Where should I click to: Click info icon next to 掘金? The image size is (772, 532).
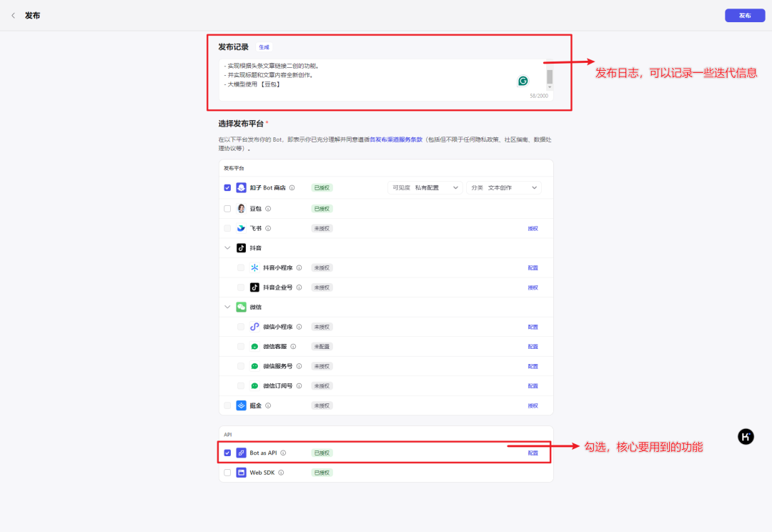coord(268,406)
